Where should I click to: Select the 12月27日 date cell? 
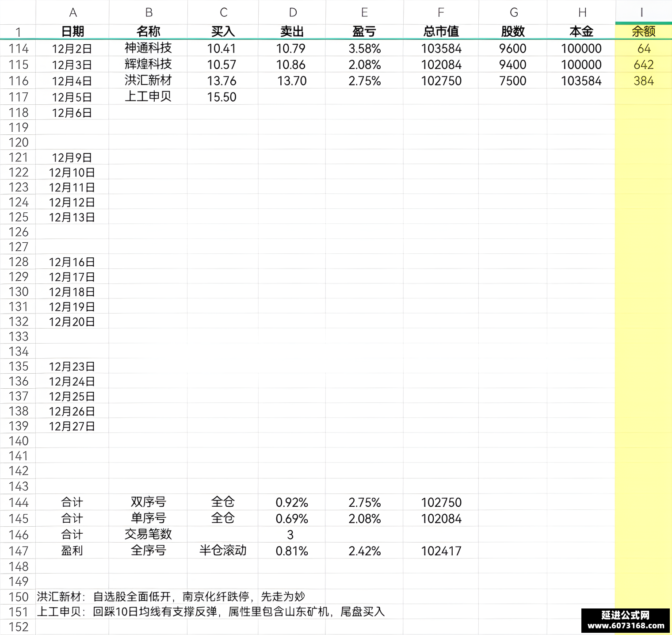click(73, 426)
